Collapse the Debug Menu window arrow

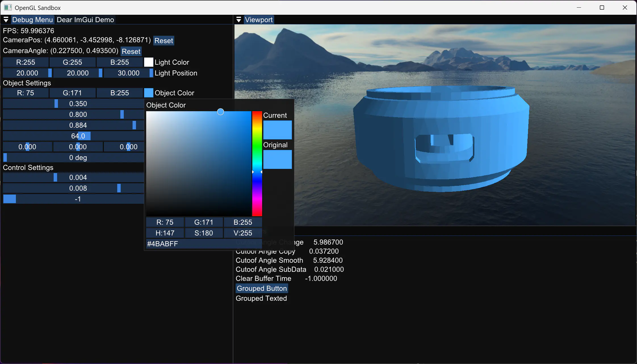click(x=6, y=20)
